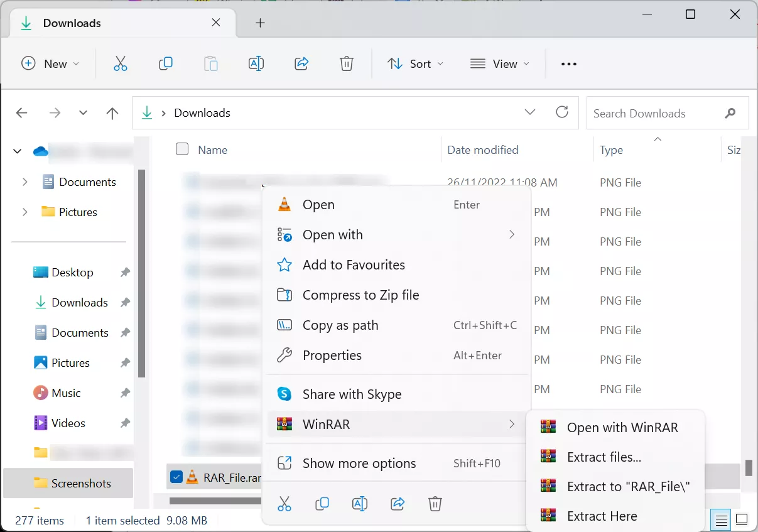Viewport: 758px width, 532px height.
Task: Click the Copy icon in the top toolbar
Action: 166,63
